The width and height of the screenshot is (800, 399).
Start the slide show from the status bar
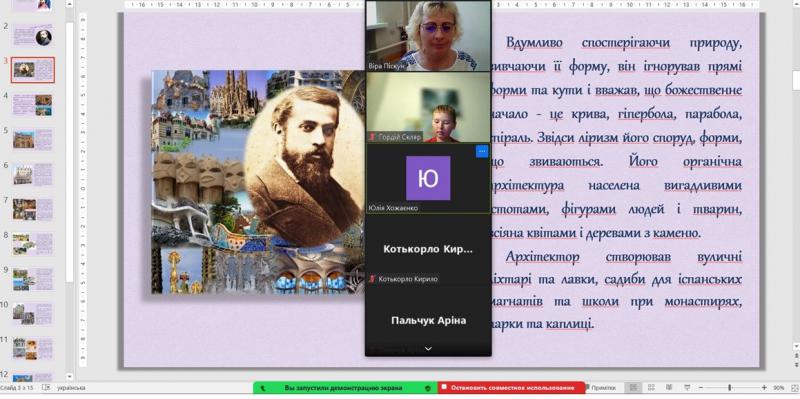point(688,388)
